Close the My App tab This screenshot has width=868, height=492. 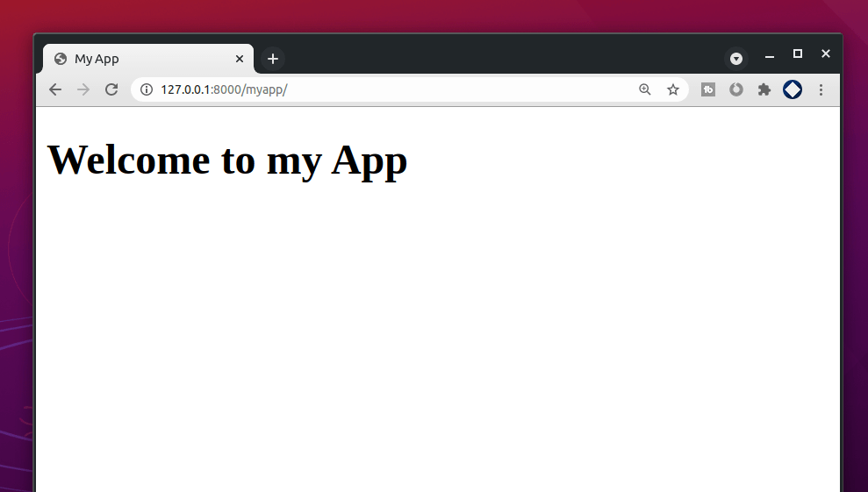click(x=239, y=59)
